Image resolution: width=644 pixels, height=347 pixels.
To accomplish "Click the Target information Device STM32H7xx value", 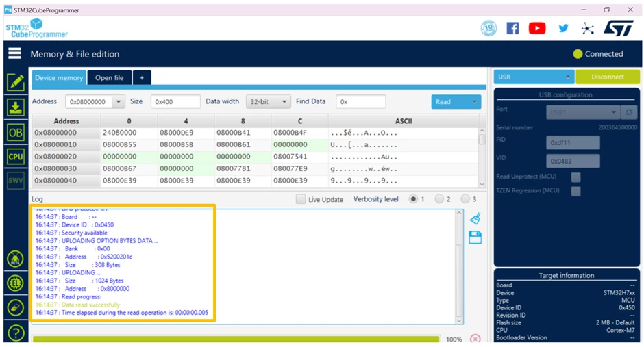I will (619, 293).
